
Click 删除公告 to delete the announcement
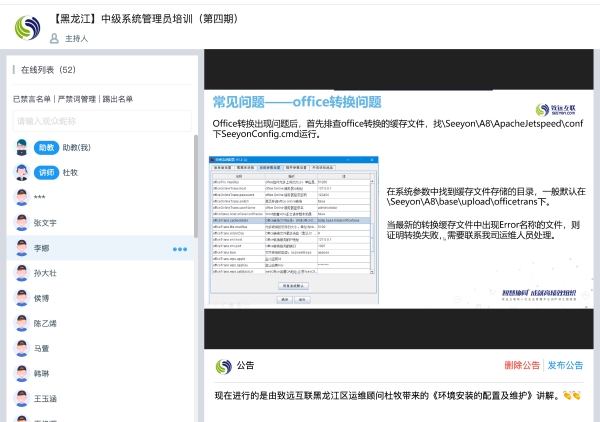click(x=522, y=365)
